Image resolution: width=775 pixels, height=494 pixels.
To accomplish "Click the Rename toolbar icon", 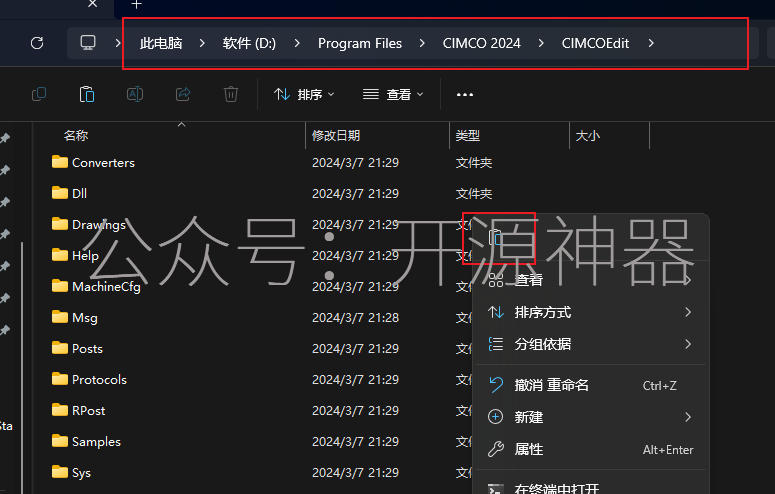I will 135,94.
